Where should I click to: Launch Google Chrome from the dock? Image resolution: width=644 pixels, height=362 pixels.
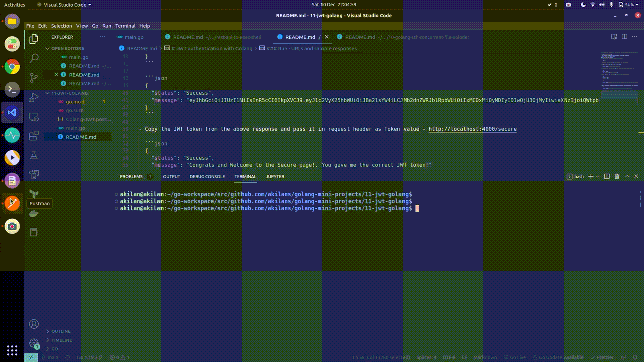point(12,67)
